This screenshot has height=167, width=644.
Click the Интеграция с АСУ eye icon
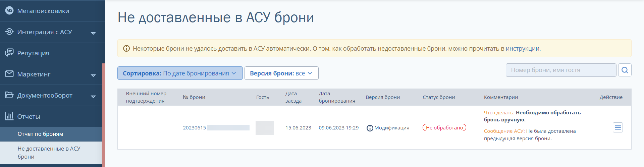coord(9,32)
